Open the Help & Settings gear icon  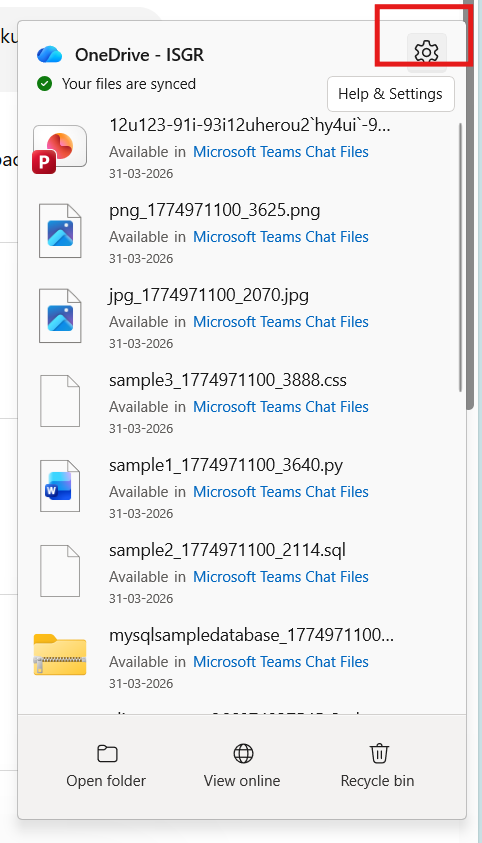click(x=427, y=52)
